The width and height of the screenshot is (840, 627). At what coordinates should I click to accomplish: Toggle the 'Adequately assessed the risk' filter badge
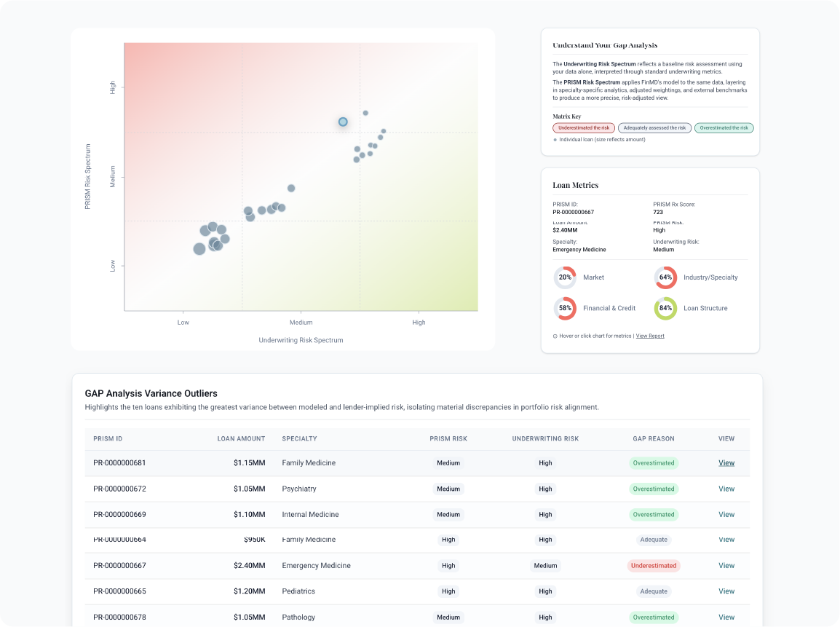(x=654, y=127)
